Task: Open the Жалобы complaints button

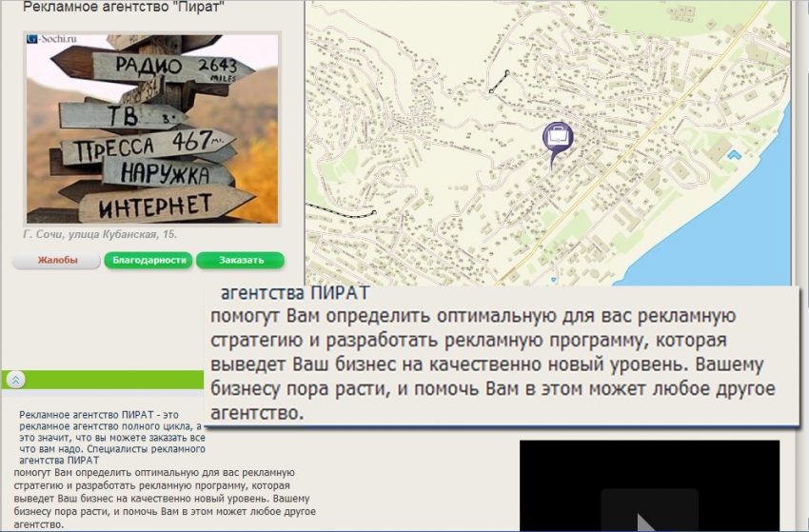Action: (x=56, y=261)
